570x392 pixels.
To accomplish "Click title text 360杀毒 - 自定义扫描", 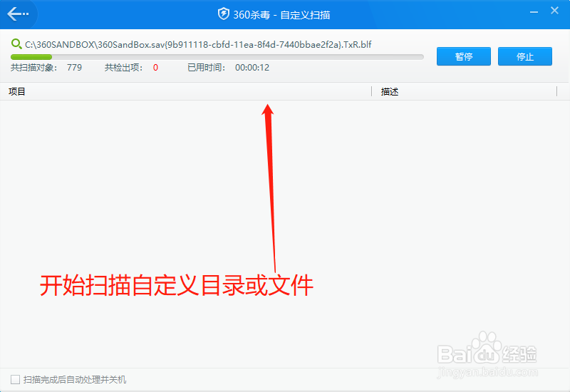I will tap(281, 15).
